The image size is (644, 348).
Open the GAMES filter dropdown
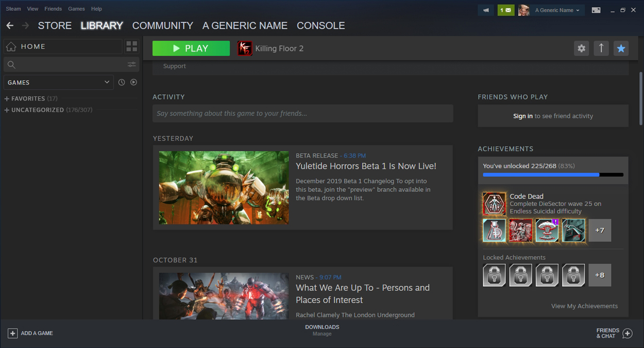coord(59,82)
